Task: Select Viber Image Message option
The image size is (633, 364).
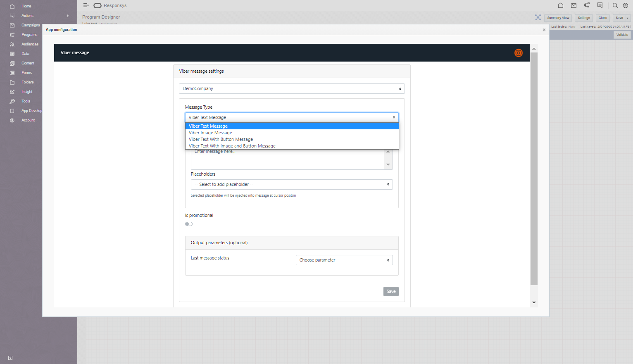Action: (x=210, y=133)
